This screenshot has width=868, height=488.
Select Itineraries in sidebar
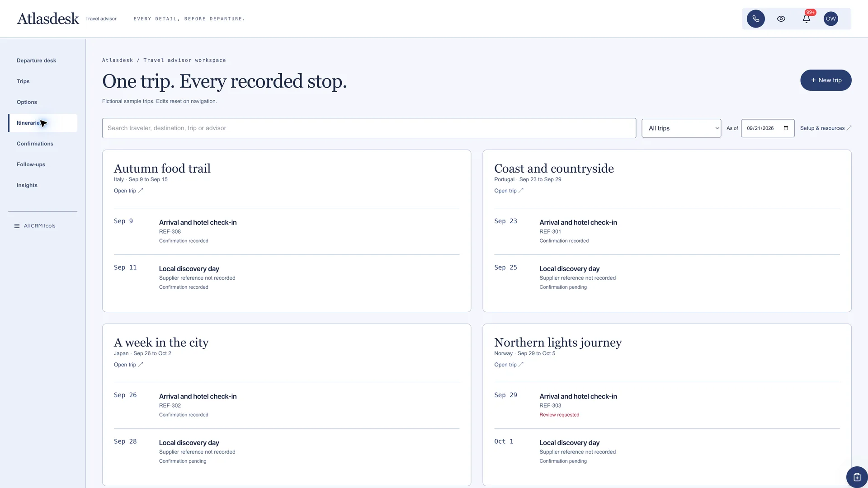[43, 123]
